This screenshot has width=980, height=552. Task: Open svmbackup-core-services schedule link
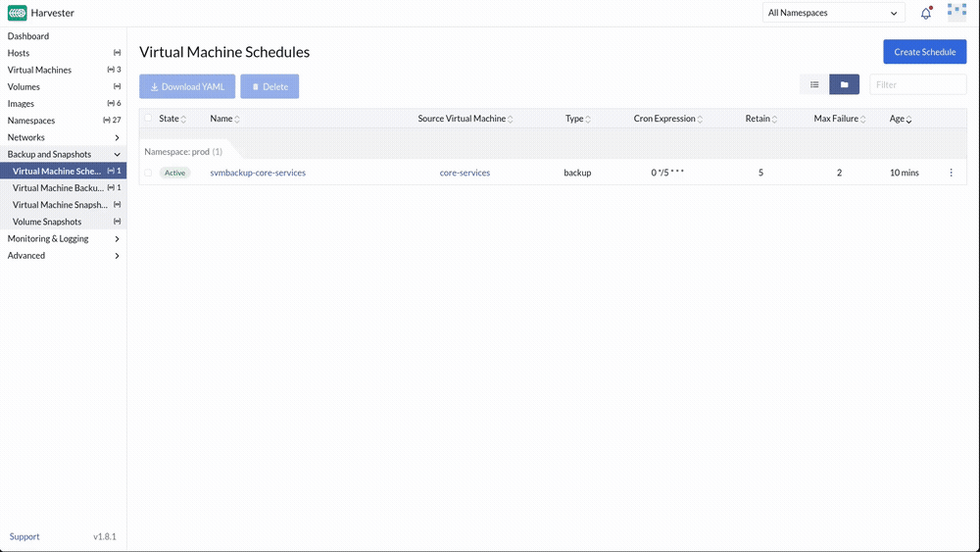[258, 173]
